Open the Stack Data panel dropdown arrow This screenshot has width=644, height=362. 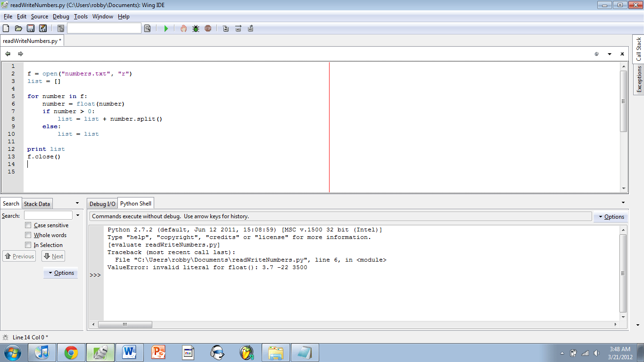(x=76, y=203)
